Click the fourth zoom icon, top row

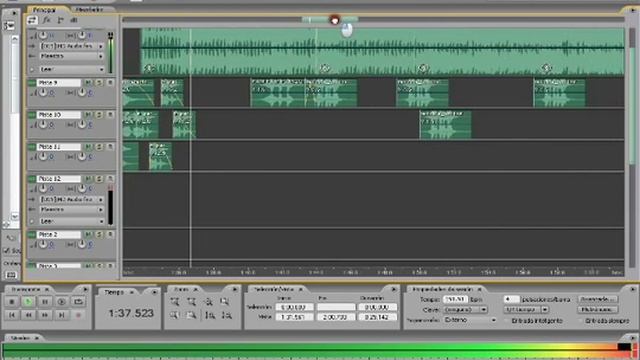225,302
